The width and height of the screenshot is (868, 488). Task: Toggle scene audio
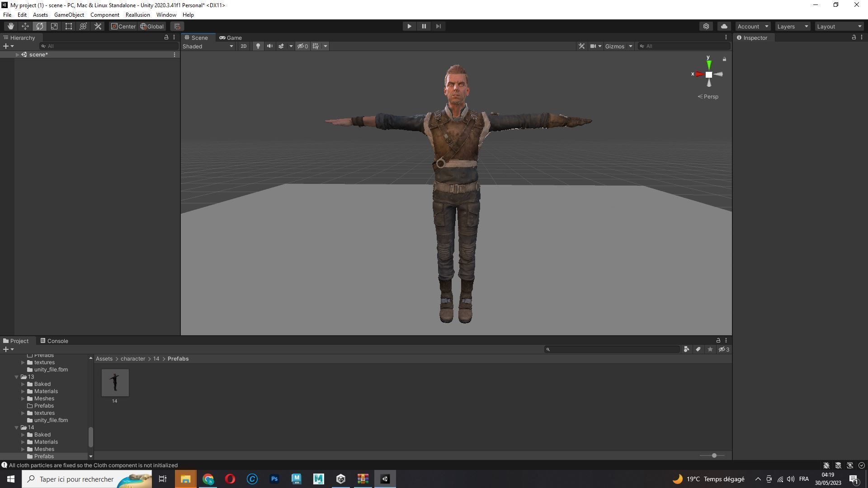click(x=270, y=46)
